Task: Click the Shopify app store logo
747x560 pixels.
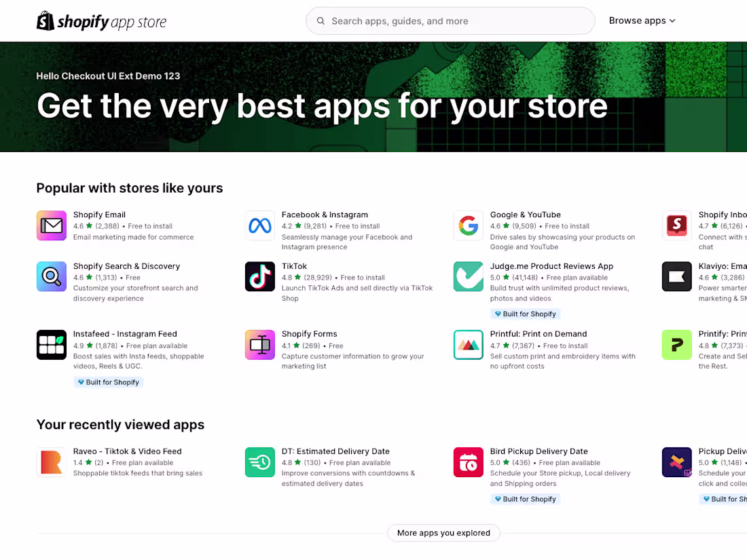Action: pos(101,20)
